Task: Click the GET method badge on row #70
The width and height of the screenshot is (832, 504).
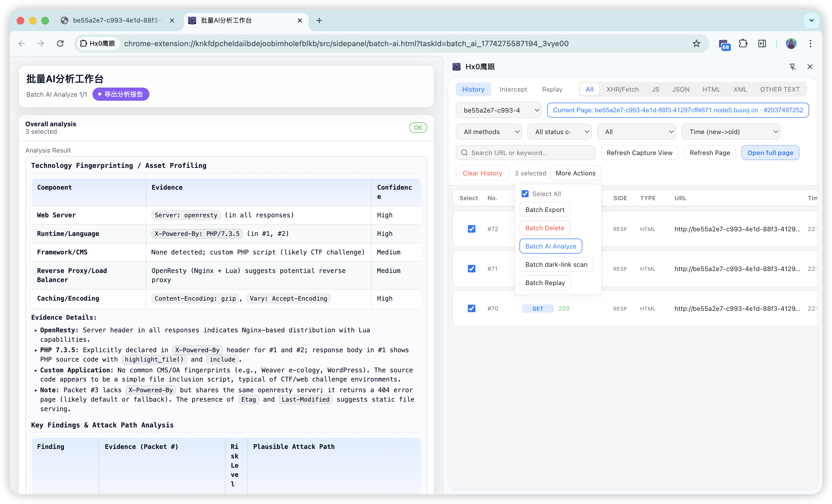Action: (x=537, y=308)
